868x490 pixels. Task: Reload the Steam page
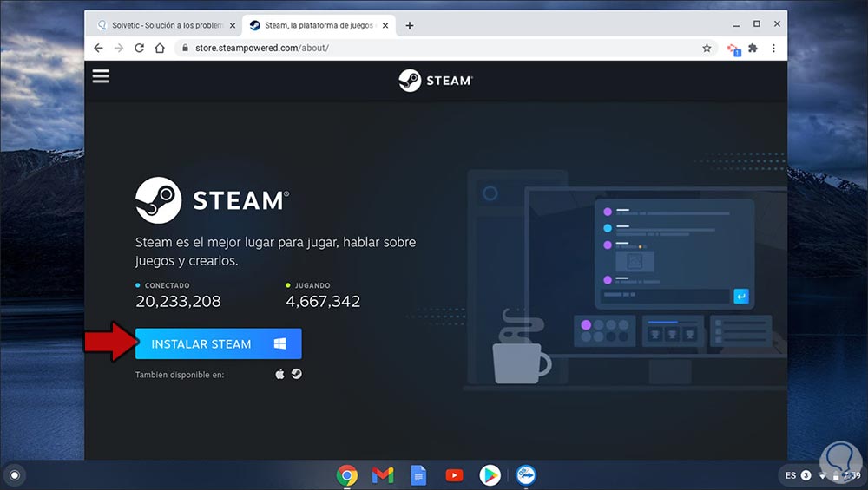pyautogui.click(x=140, y=48)
